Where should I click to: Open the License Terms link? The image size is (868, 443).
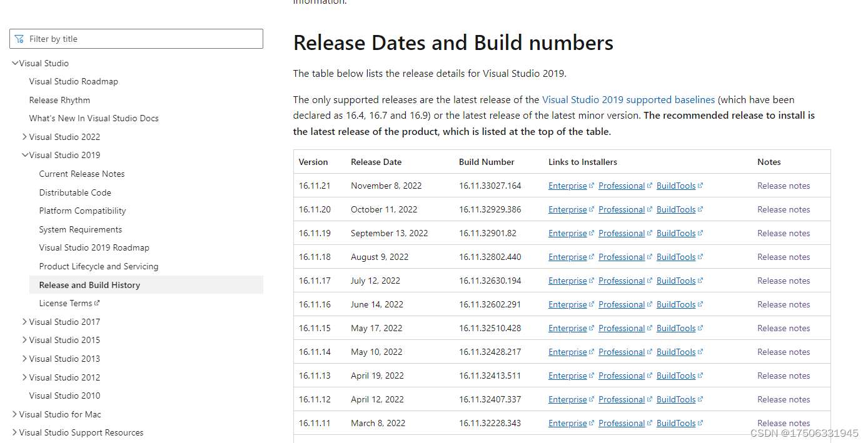tap(66, 303)
